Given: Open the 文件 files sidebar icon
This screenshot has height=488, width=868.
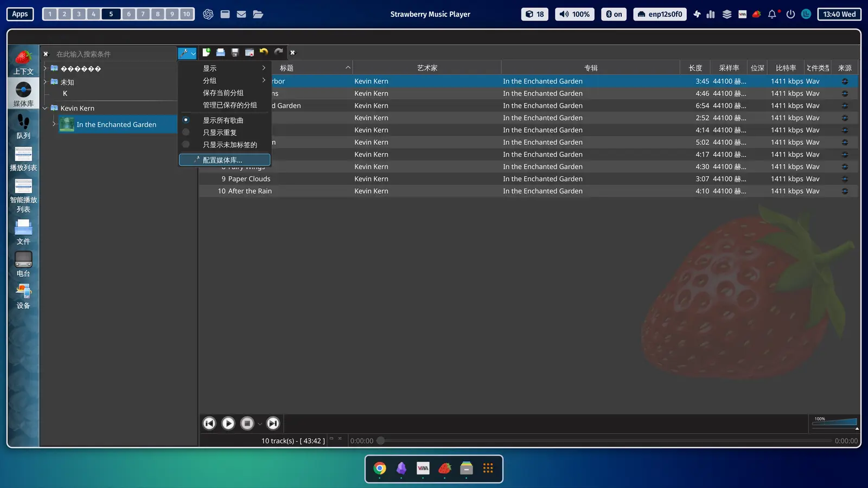Looking at the screenshot, I should pos(23,232).
